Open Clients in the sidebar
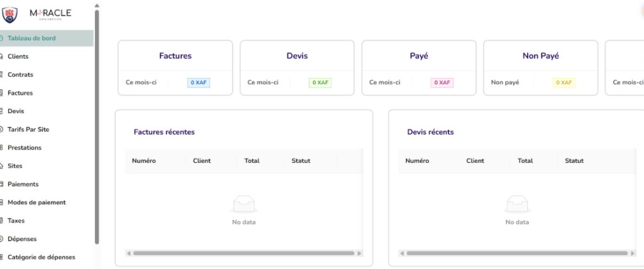644x269 pixels. (x=18, y=57)
